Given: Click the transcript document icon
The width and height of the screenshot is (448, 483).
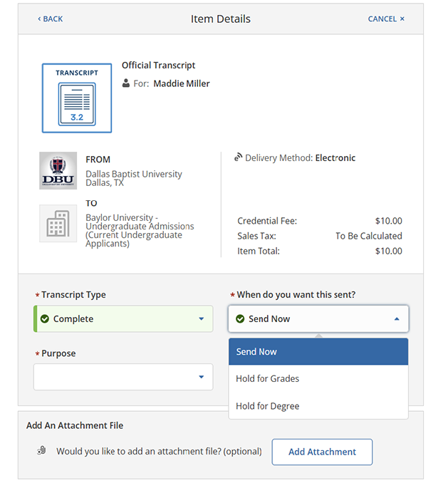Looking at the screenshot, I should click(77, 98).
